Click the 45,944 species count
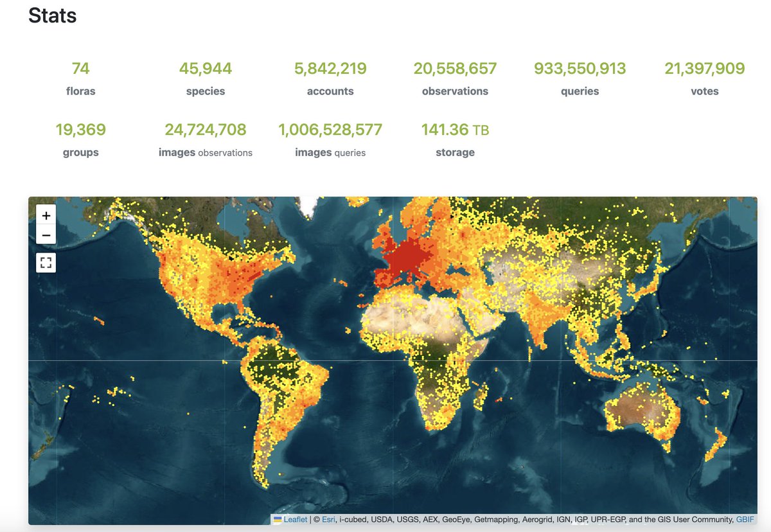The image size is (771, 532). pyautogui.click(x=206, y=67)
